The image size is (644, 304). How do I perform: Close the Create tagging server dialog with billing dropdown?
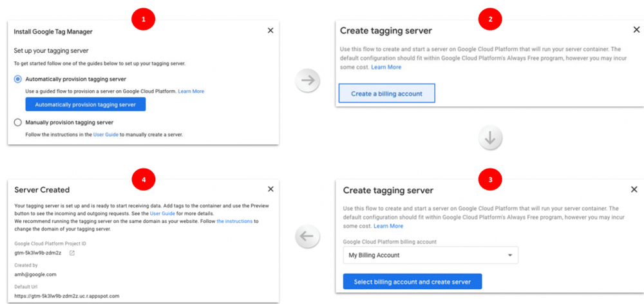pyautogui.click(x=634, y=189)
